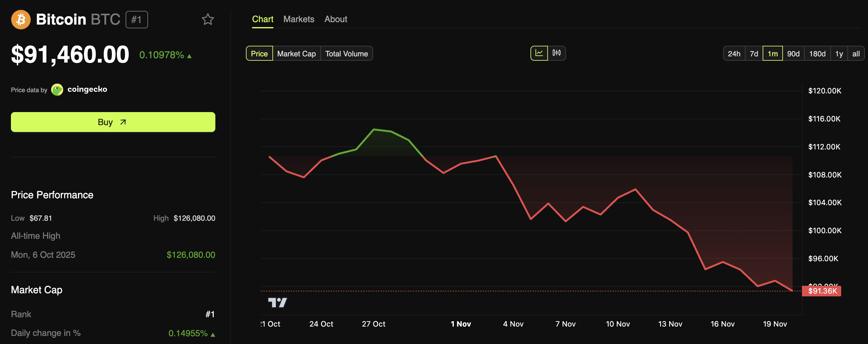868x344 pixels.
Task: View all-time price history with the all option
Action: [856, 53]
